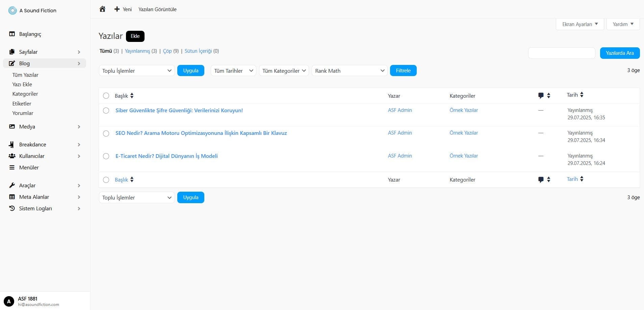
Task: Toggle select-all checkbox in header row
Action: (x=106, y=96)
